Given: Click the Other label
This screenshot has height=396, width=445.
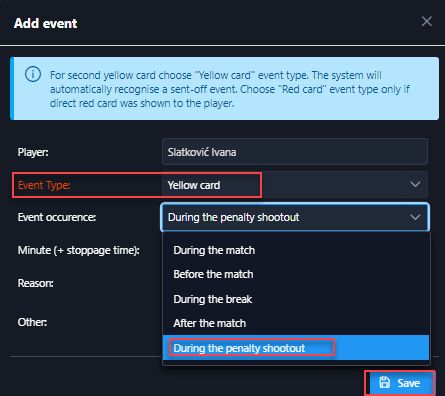Looking at the screenshot, I should (x=32, y=322).
